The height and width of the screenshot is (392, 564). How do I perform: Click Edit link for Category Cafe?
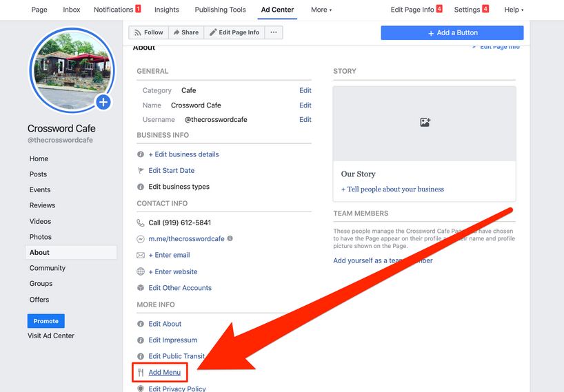[x=305, y=90]
